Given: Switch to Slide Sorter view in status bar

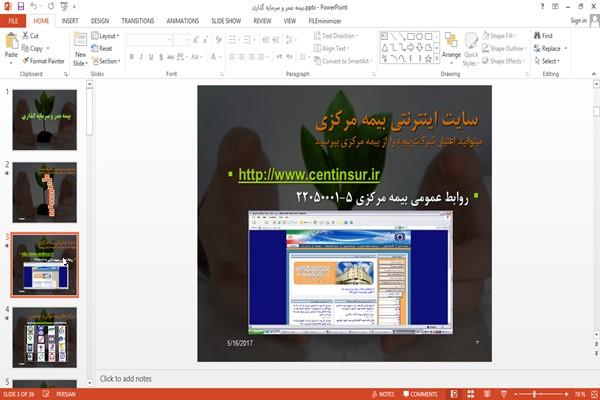Looking at the screenshot, I should (470, 394).
